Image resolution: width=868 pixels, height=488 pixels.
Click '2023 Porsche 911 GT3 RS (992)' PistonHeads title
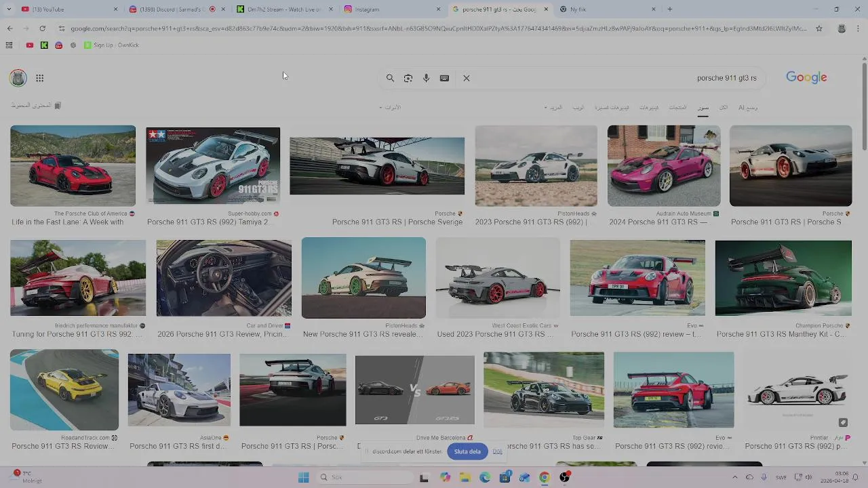pyautogui.click(x=531, y=222)
